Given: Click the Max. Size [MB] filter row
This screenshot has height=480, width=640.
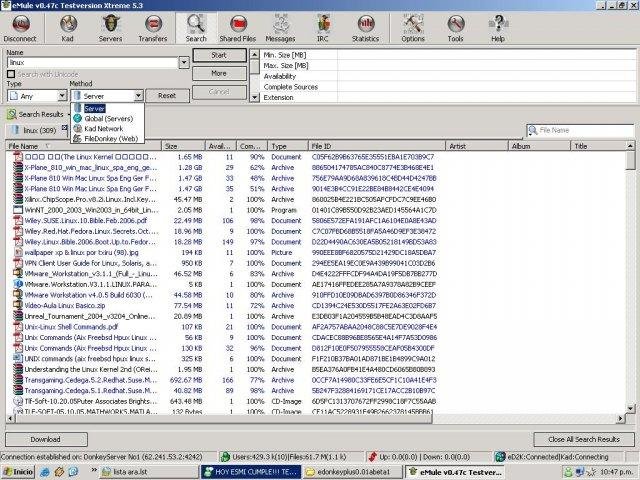Looking at the screenshot, I should click(x=448, y=65).
